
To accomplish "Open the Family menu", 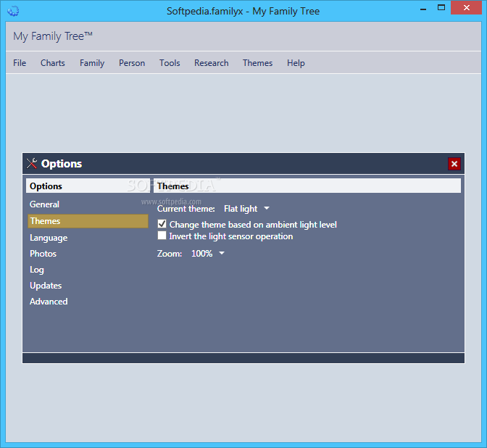I will (x=92, y=63).
